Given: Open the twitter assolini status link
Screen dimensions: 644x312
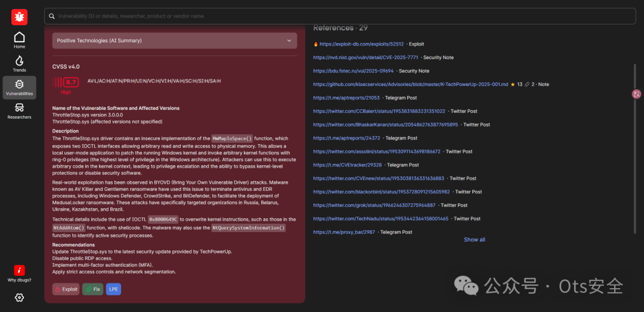Looking at the screenshot, I should (377, 152).
